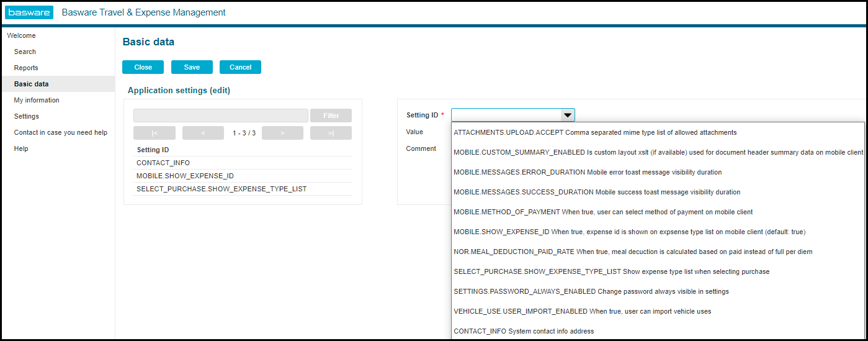Go to previous page of settings list
This screenshot has height=341, width=868.
click(203, 133)
